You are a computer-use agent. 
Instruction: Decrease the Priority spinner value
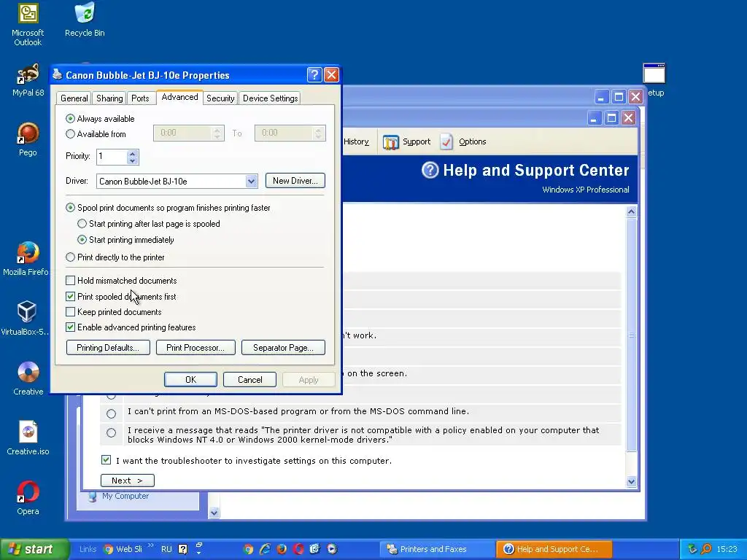coord(133,160)
